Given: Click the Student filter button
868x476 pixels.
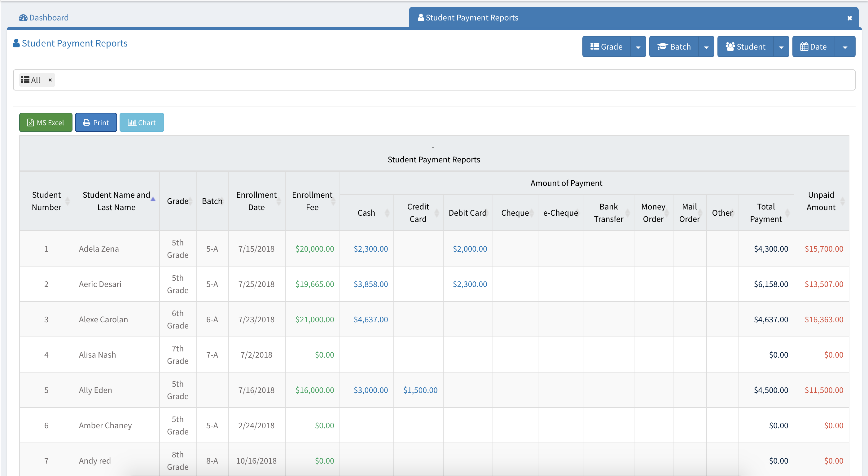Looking at the screenshot, I should pyautogui.click(x=745, y=46).
